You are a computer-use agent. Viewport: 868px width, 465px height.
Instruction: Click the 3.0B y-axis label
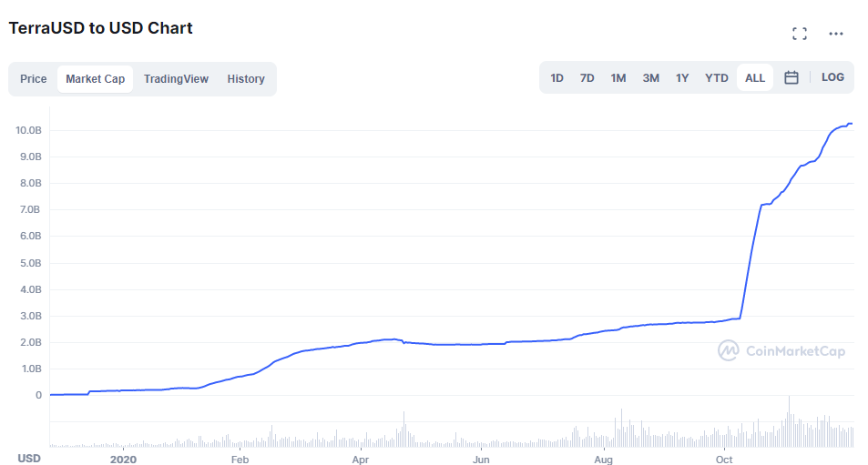[30, 317]
